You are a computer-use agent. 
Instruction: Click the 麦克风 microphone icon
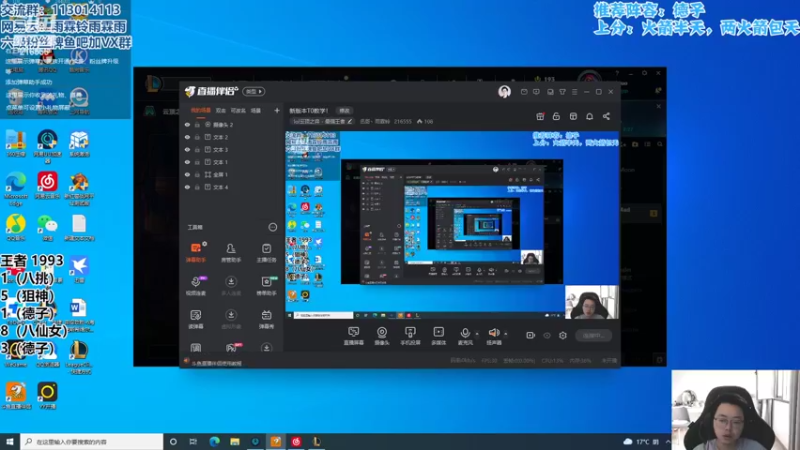pyautogui.click(x=465, y=333)
